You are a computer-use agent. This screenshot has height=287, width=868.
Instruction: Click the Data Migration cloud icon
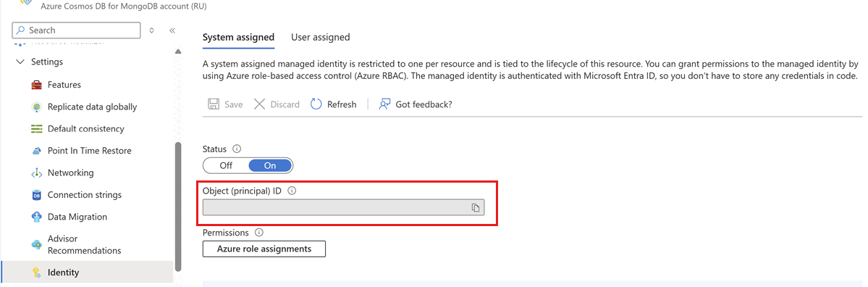[x=36, y=217]
